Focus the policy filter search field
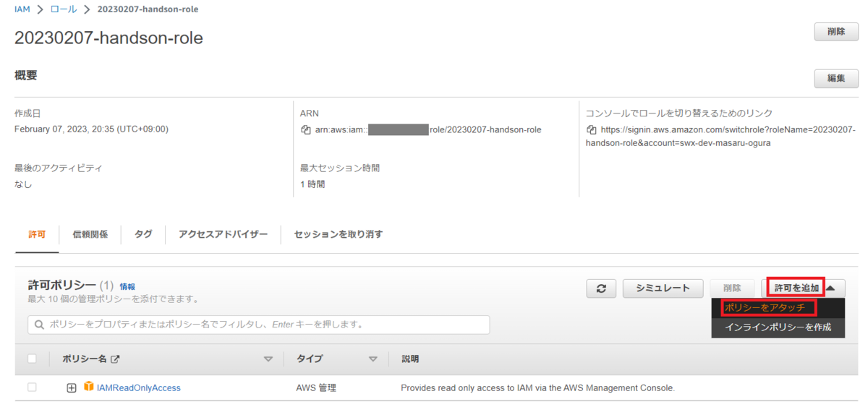Screen dimensions: 868x407 [259, 325]
